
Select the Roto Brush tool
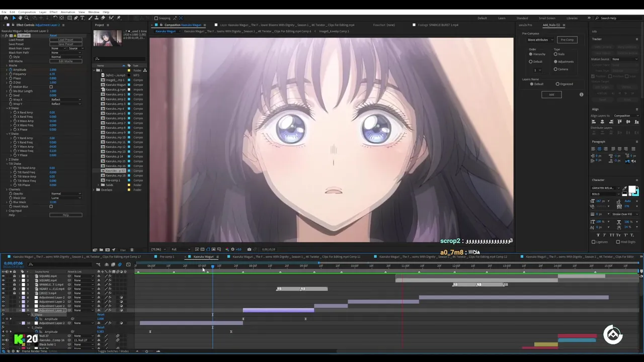[111, 18]
